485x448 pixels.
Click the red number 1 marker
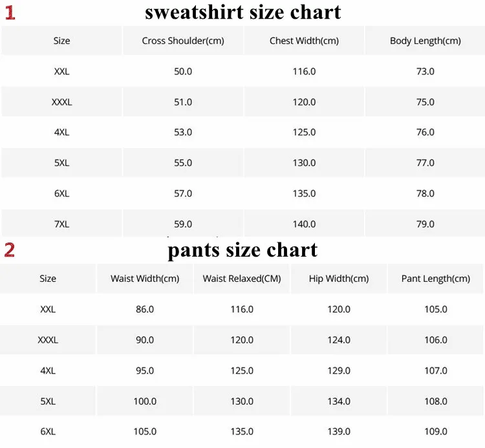pos(10,13)
